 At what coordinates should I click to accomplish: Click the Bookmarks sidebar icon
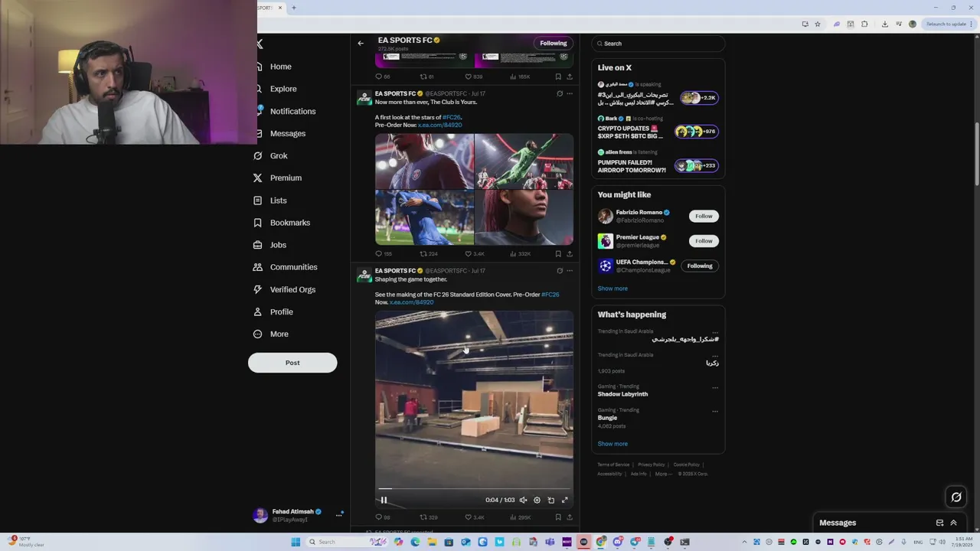pos(257,223)
